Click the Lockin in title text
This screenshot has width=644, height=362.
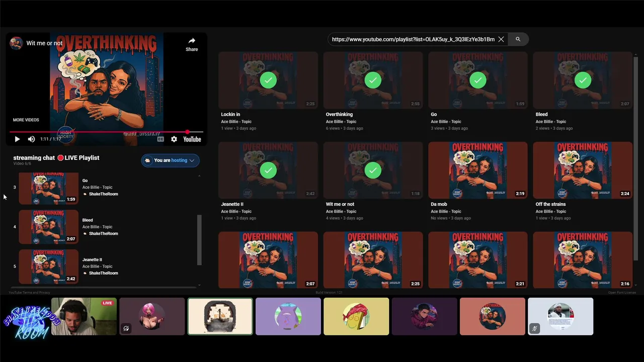coord(230,114)
